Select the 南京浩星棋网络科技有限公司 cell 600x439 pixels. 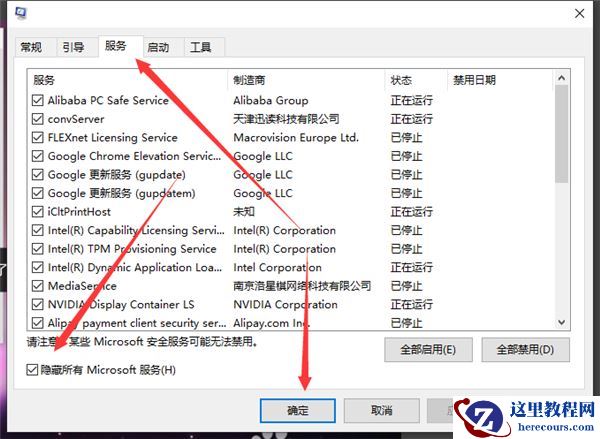point(302,286)
